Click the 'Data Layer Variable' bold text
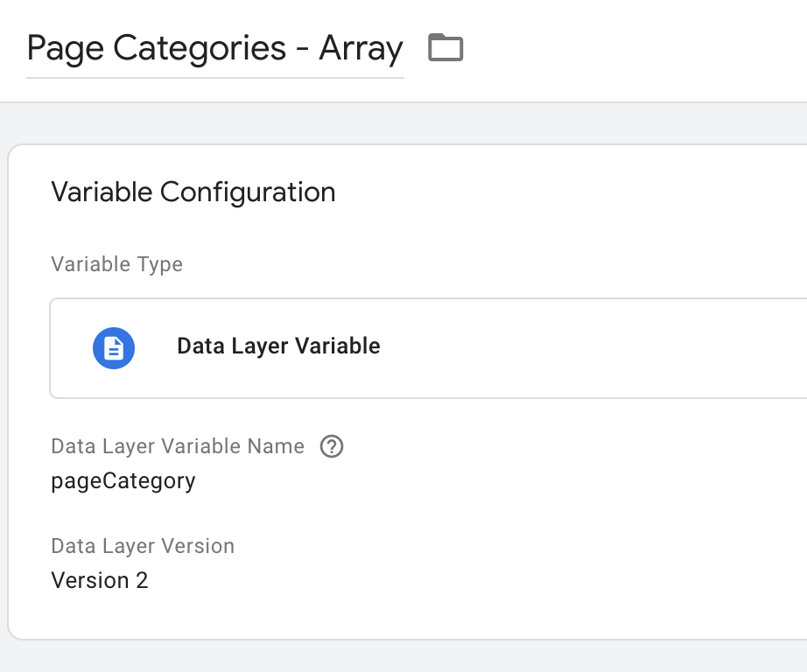The width and height of the screenshot is (807, 672). tap(278, 346)
